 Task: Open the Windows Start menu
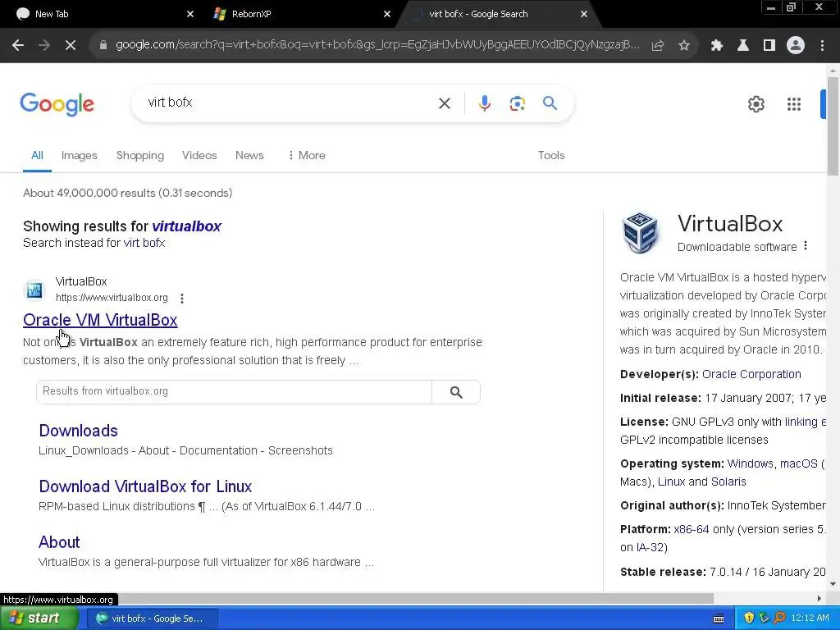(38, 619)
